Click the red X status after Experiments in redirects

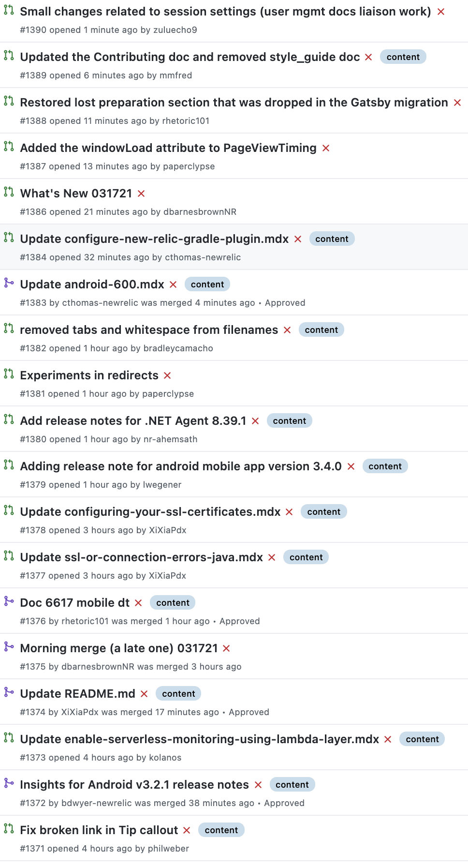pyautogui.click(x=167, y=375)
